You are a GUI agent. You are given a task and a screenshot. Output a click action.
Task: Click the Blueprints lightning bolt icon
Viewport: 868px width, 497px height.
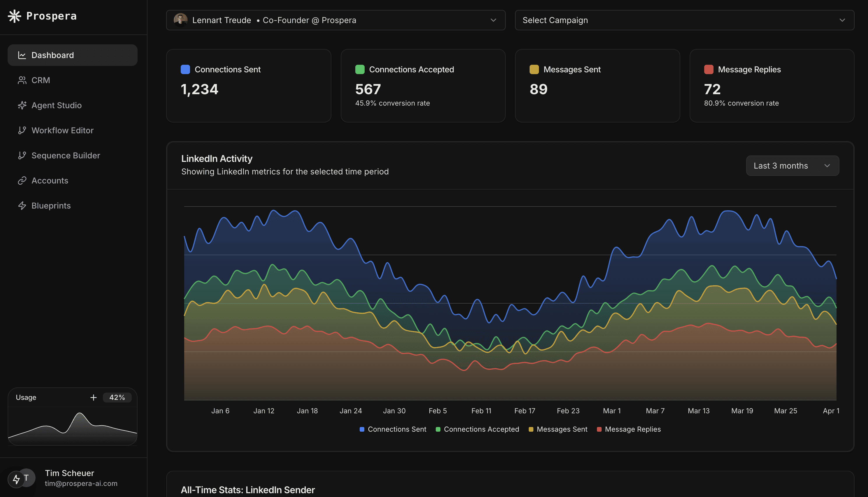click(x=22, y=206)
